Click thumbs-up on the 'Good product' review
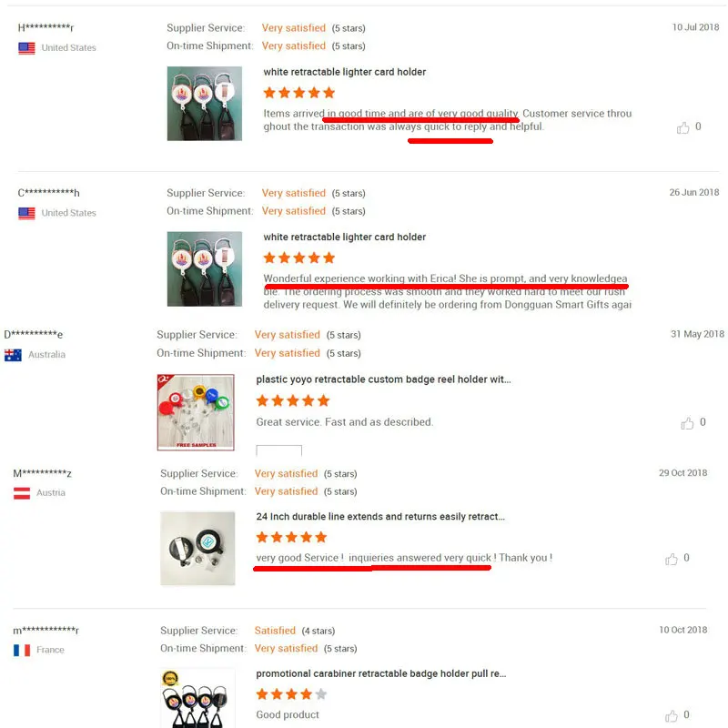728x728 pixels. click(672, 715)
